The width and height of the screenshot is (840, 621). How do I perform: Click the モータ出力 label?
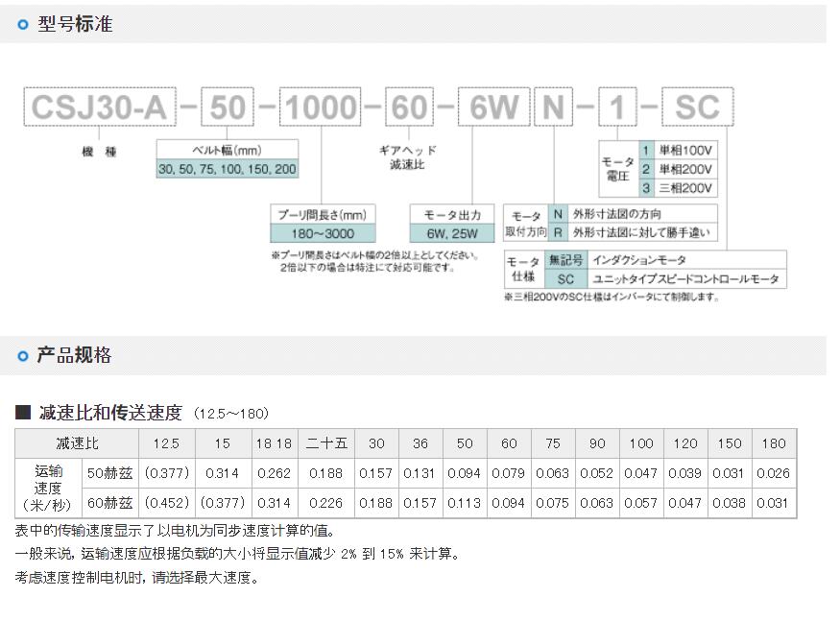pos(452,215)
